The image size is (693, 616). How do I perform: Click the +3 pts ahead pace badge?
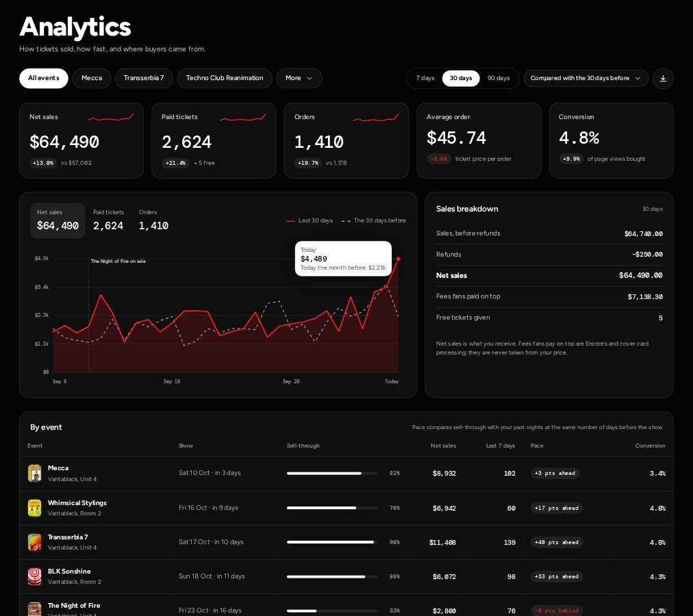point(555,473)
